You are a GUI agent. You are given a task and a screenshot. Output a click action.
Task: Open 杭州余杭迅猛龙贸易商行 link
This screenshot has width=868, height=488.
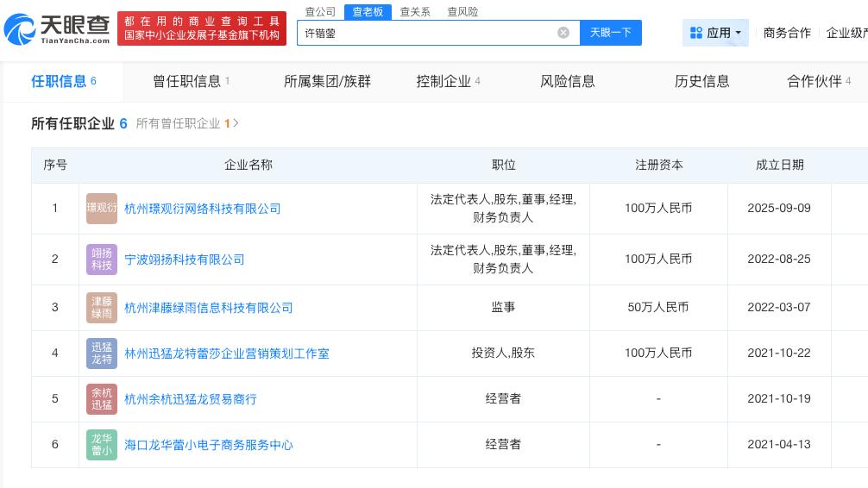[x=191, y=399]
